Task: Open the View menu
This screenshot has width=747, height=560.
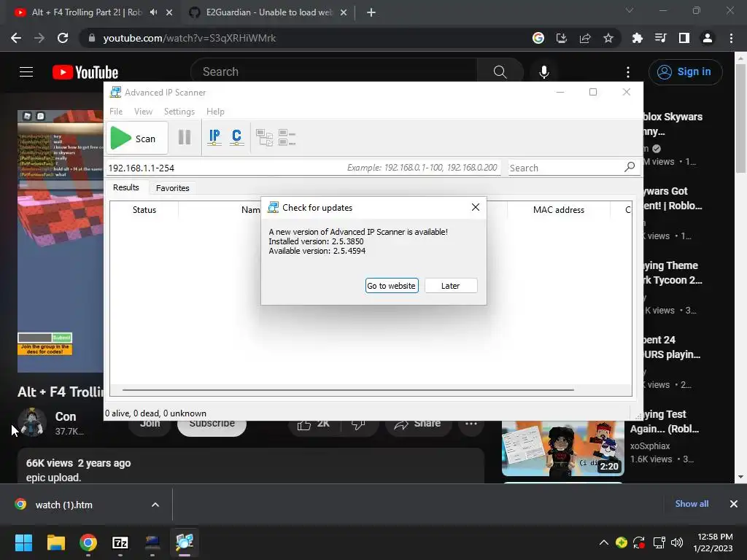Action: tap(143, 112)
